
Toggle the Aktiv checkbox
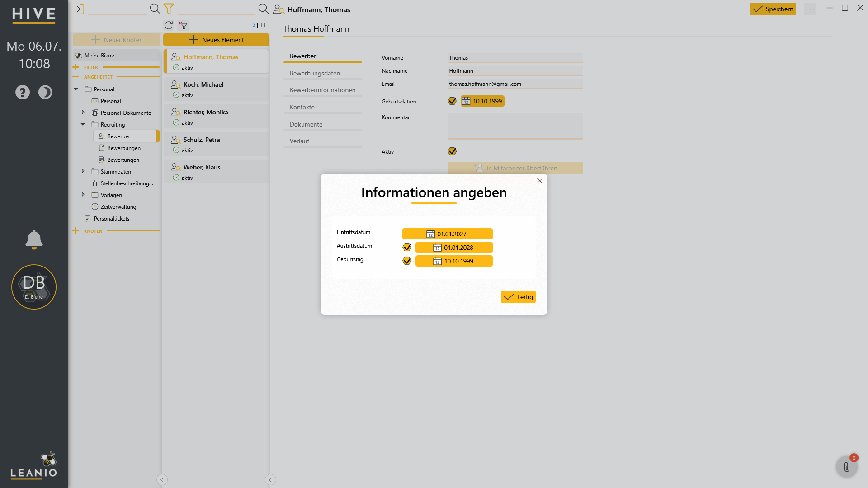(x=452, y=151)
